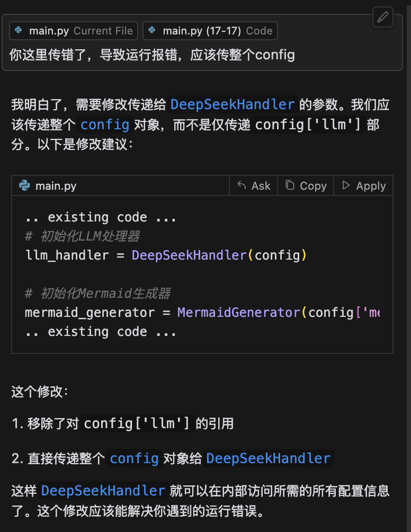This screenshot has height=532, width=411.
Task: Click the DeepSeekHandler token in the last paragraph
Action: click(103, 491)
